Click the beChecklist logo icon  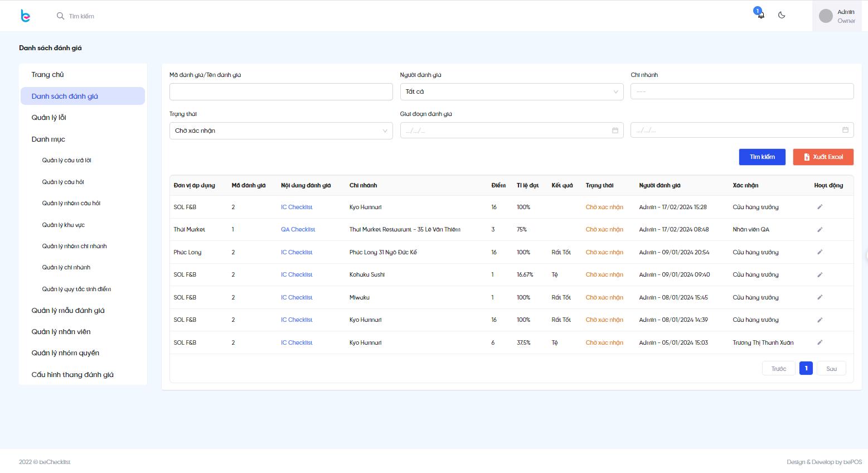click(25, 16)
